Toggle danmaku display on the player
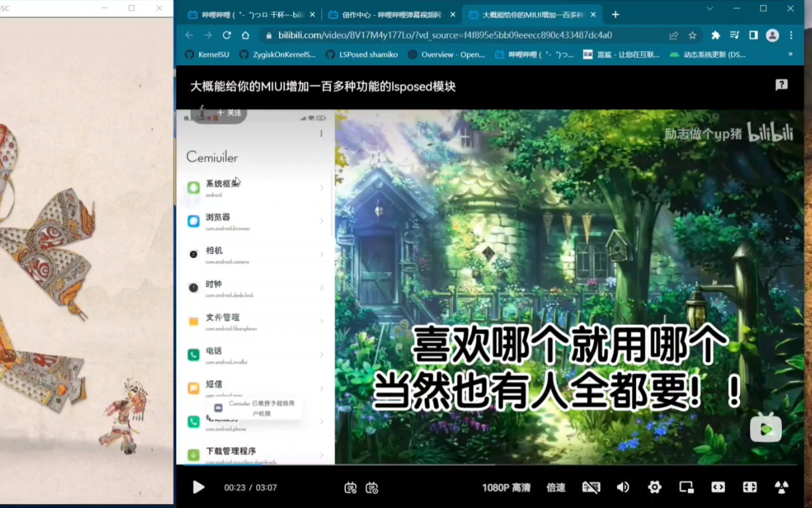 click(x=350, y=488)
